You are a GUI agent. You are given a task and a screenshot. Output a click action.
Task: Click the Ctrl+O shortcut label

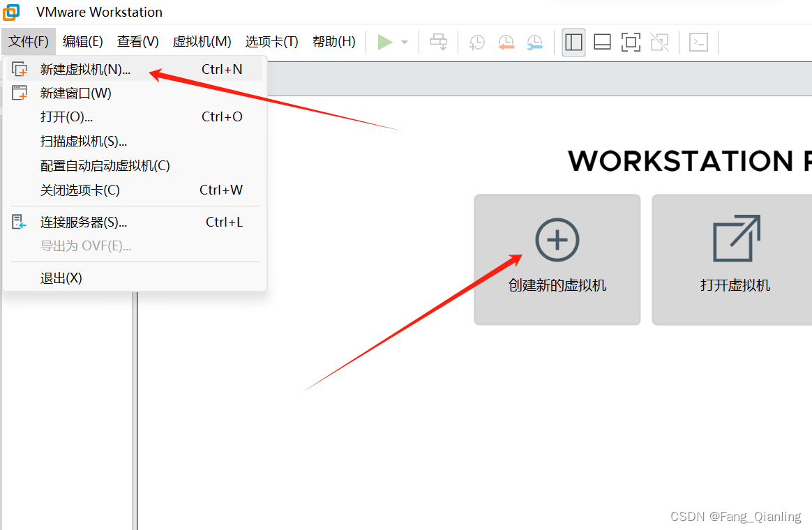coord(222,117)
